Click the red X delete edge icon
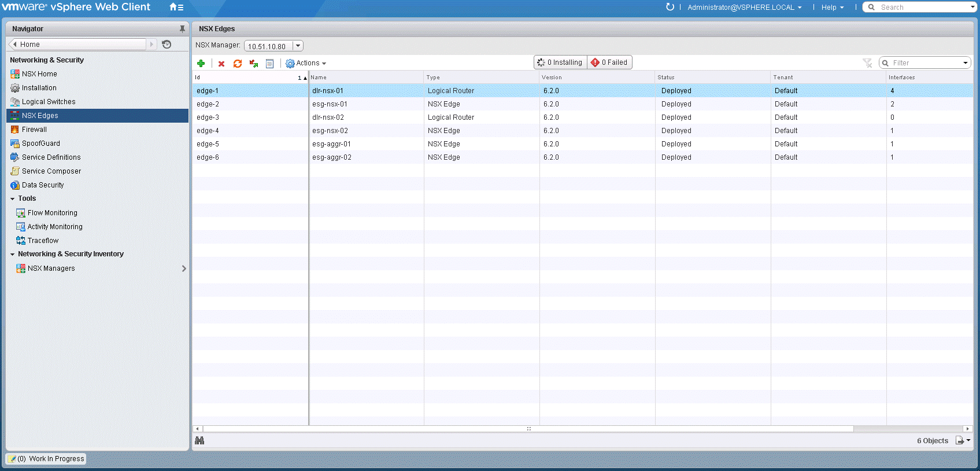 click(221, 64)
